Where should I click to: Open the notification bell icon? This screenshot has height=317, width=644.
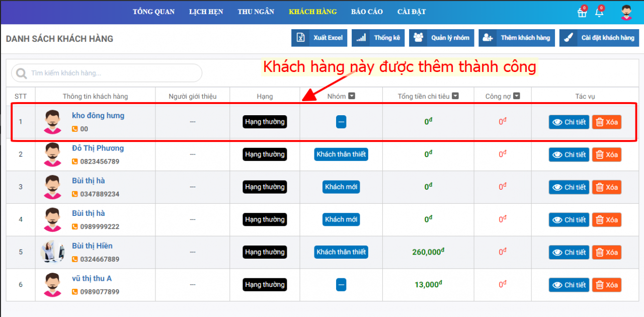(x=599, y=13)
